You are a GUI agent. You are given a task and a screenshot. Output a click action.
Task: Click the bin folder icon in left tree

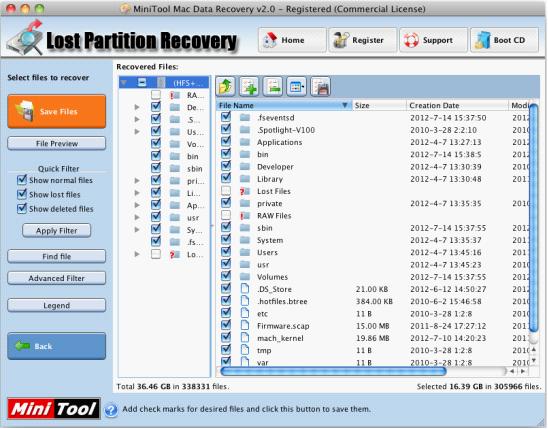[175, 156]
